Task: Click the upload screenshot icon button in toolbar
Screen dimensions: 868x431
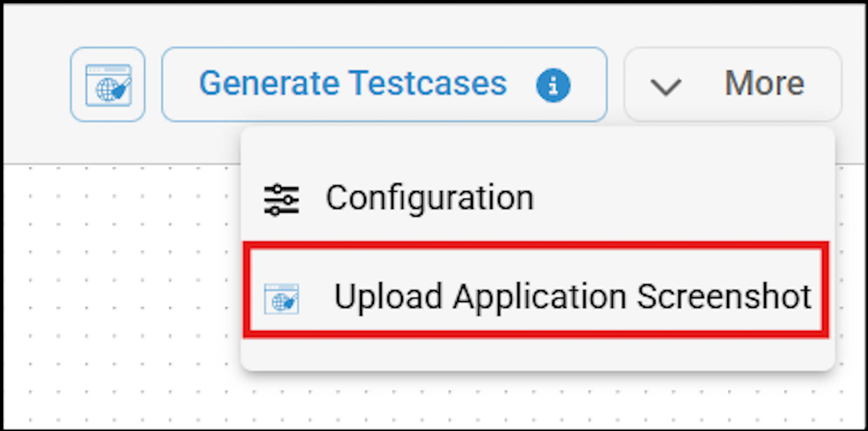Action: click(108, 84)
